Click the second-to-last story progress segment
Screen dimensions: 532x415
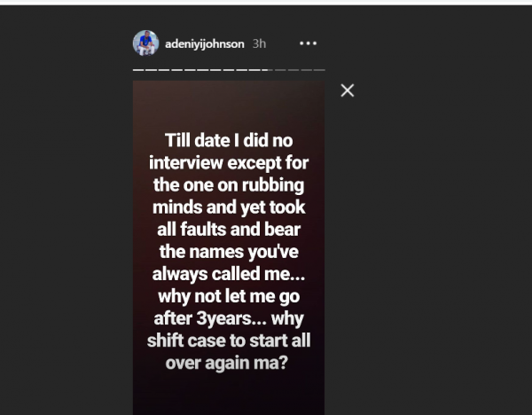307,69
